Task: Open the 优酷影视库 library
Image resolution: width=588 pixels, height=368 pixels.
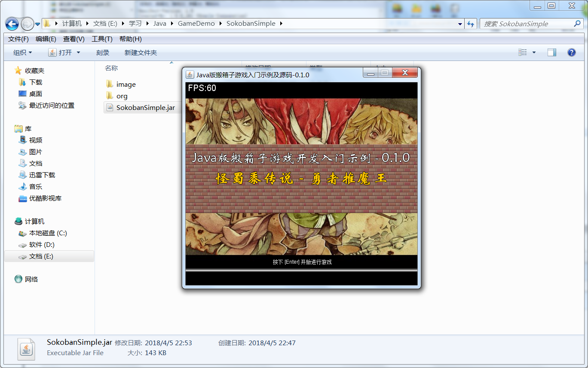Action: click(45, 198)
